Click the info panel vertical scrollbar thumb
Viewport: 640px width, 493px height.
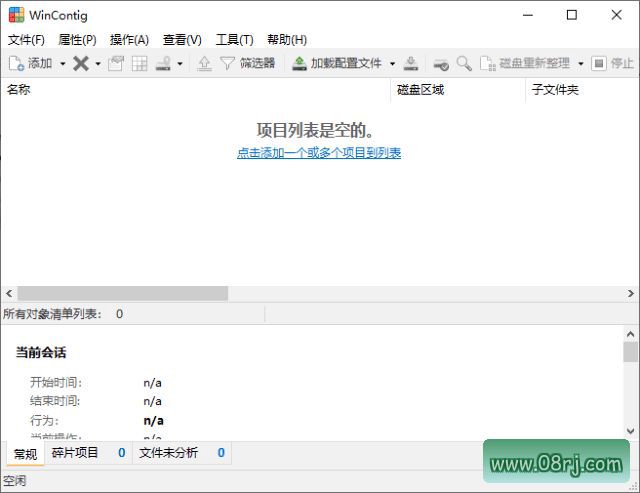pyautogui.click(x=630, y=352)
